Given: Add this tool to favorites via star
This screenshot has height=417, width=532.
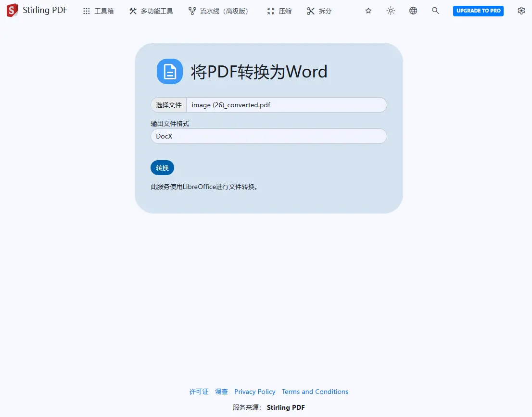Looking at the screenshot, I should (x=368, y=10).
